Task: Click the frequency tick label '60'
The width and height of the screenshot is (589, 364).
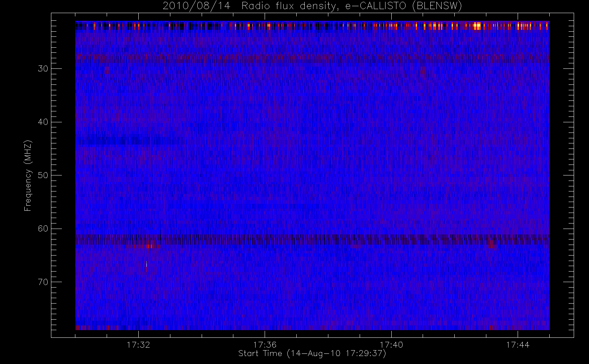Action: tap(43, 229)
